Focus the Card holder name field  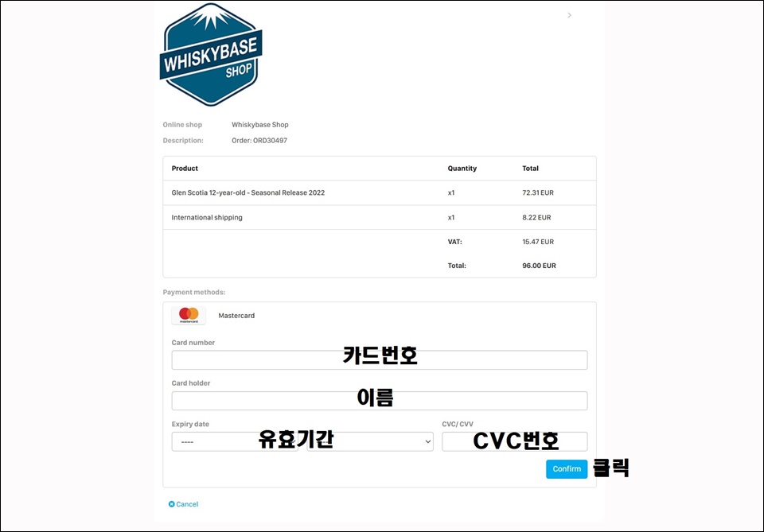click(379, 401)
